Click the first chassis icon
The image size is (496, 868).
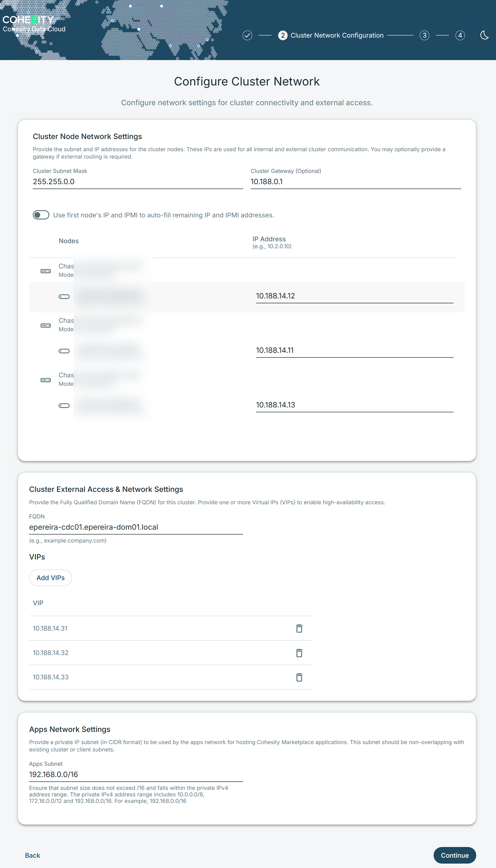click(x=46, y=271)
